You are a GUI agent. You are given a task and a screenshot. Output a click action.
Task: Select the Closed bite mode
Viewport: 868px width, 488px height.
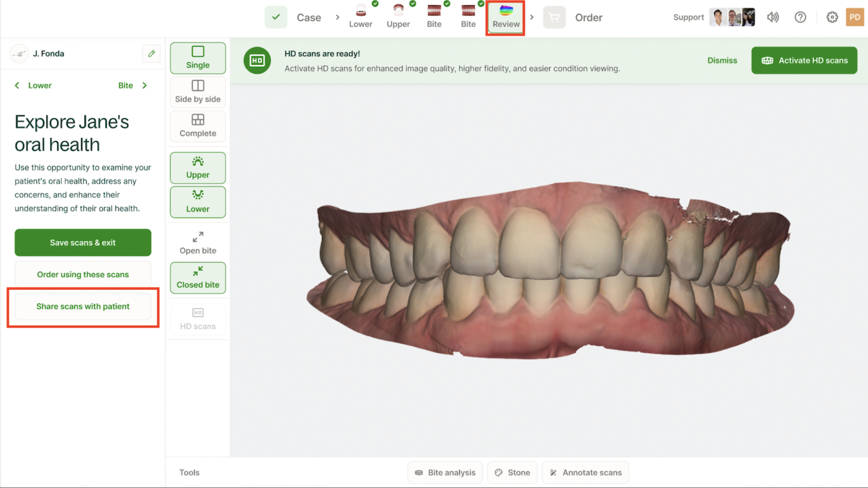(x=198, y=278)
